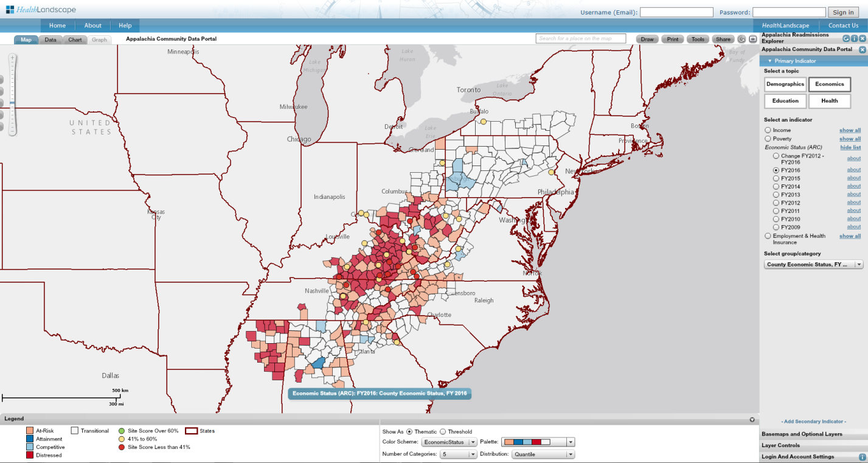Click the hide list link under Economic Status
The image size is (868, 463).
click(850, 147)
